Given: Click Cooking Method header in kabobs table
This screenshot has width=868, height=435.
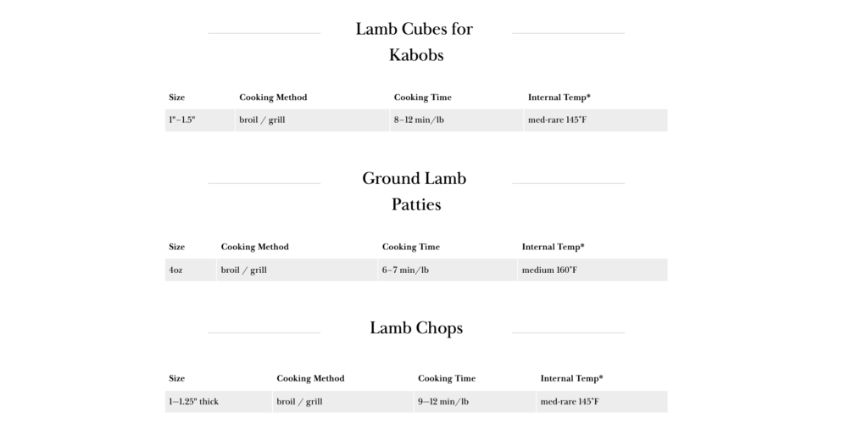Looking at the screenshot, I should click(x=273, y=98).
